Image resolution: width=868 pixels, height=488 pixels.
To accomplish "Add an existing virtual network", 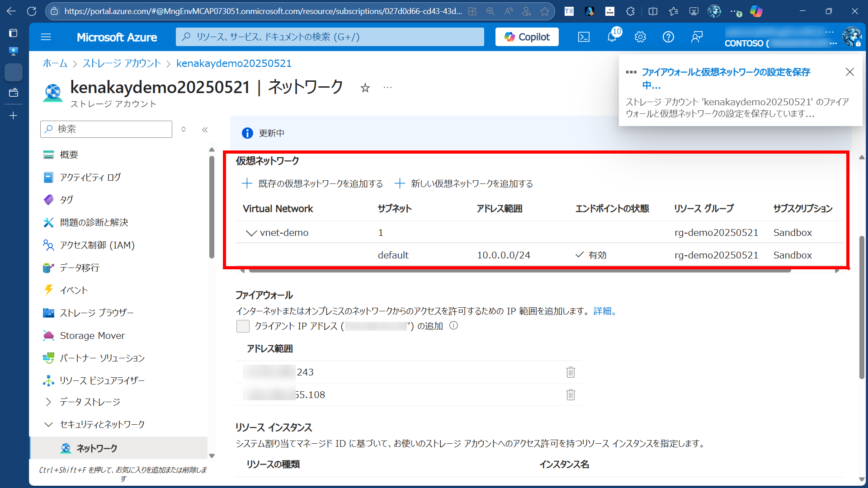I will click(x=312, y=183).
